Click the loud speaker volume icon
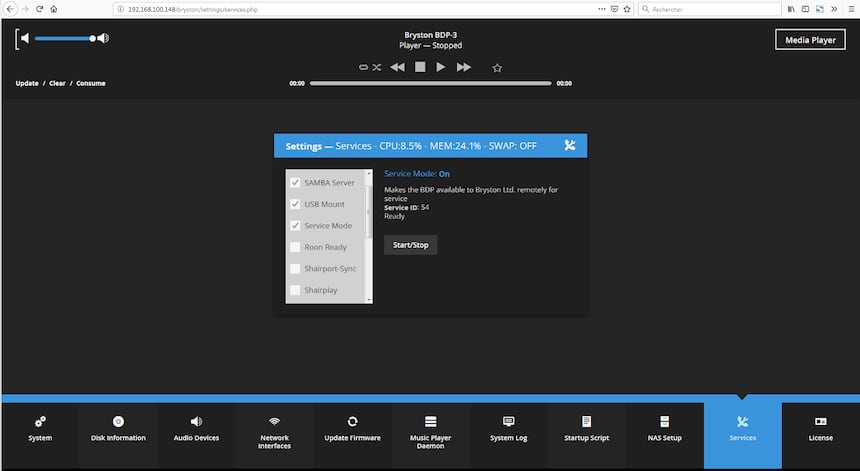The image size is (860, 471). (104, 38)
